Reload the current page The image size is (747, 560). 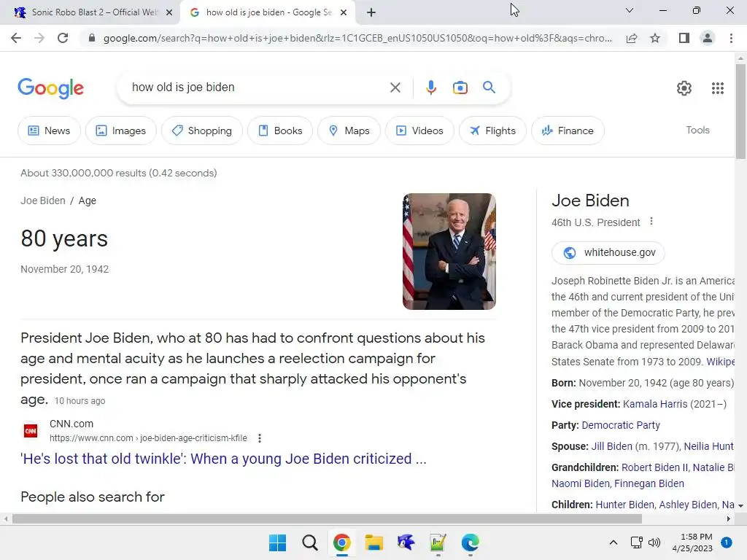pyautogui.click(x=63, y=38)
